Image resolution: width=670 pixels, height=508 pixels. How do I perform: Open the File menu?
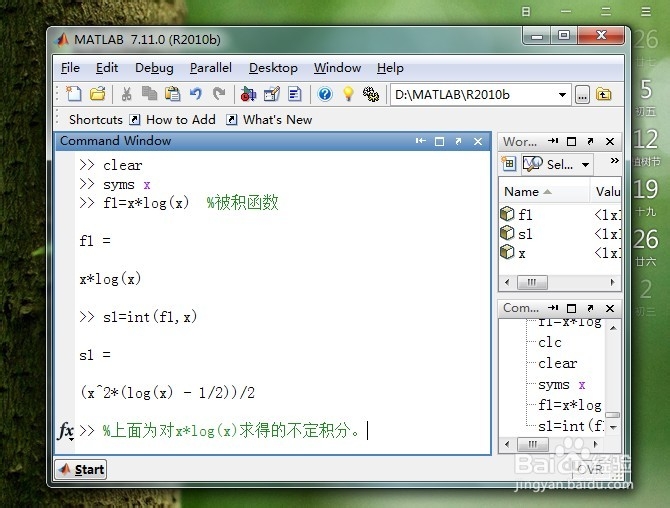[70, 68]
